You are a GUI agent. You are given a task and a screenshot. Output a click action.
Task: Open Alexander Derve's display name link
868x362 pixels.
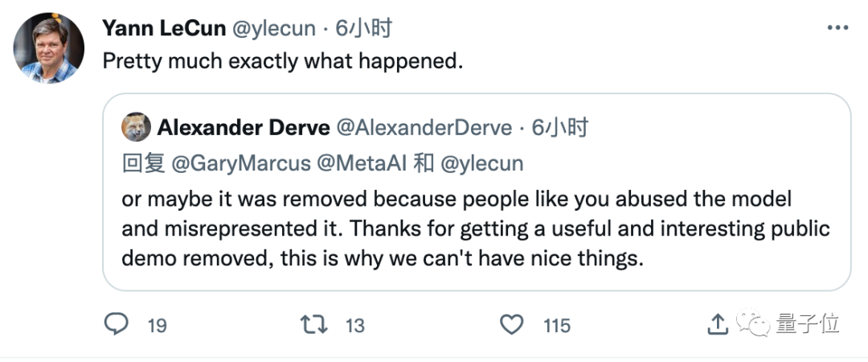click(x=244, y=127)
